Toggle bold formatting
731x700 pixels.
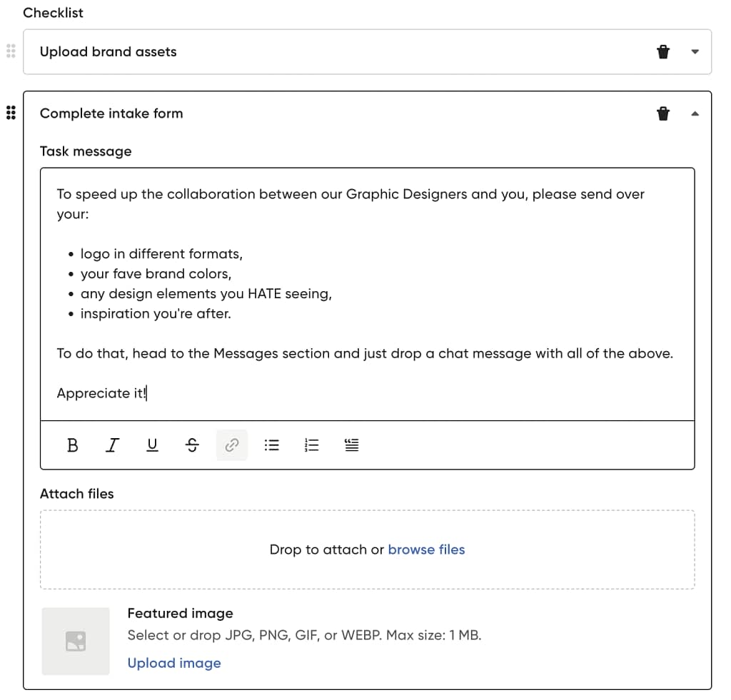72,445
